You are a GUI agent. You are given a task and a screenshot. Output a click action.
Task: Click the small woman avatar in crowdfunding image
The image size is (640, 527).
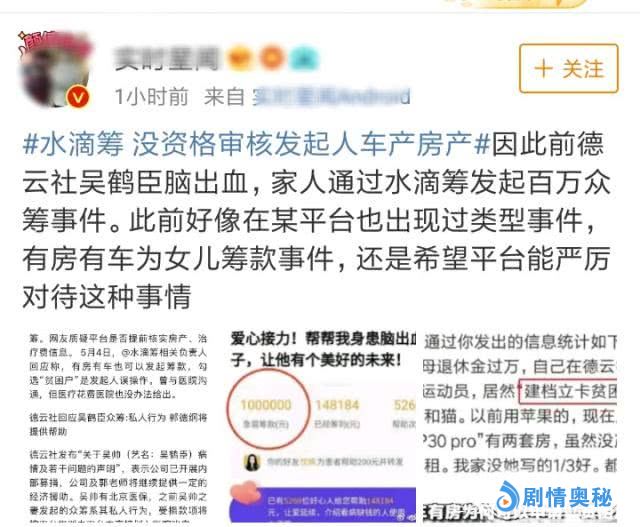(252, 463)
